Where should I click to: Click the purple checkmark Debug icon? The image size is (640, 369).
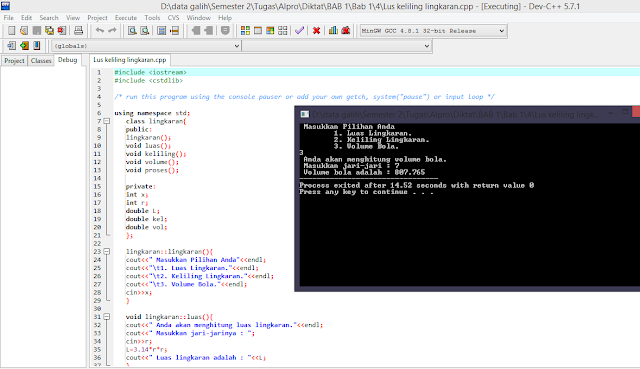[x=300, y=31]
